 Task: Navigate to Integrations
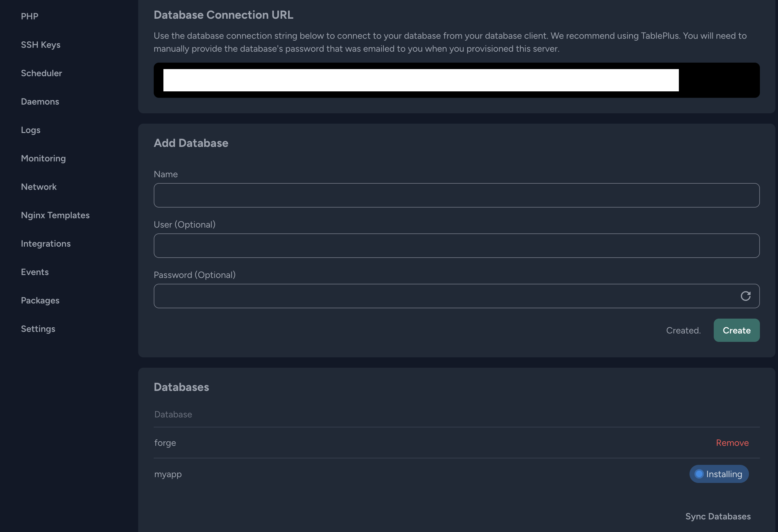pyautogui.click(x=46, y=244)
